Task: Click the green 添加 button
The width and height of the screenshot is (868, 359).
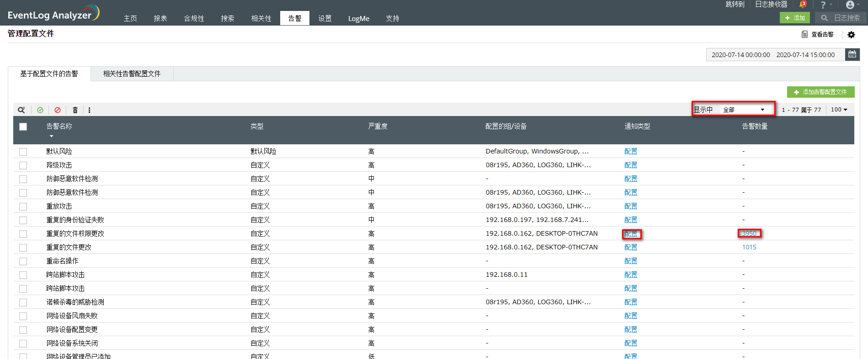Action: pos(795,18)
